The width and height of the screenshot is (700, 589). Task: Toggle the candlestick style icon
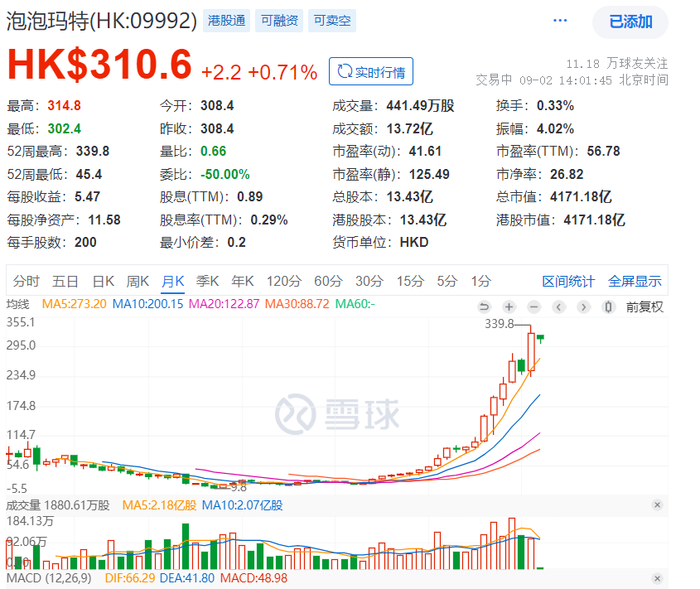(608, 307)
